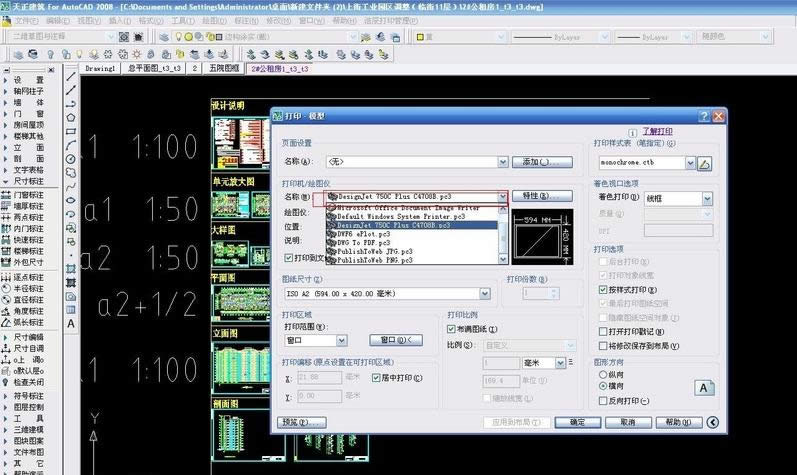This screenshot has height=475, width=797.
Task: Expand the 轴网柱子 sidebar menu item
Action: click(27, 91)
